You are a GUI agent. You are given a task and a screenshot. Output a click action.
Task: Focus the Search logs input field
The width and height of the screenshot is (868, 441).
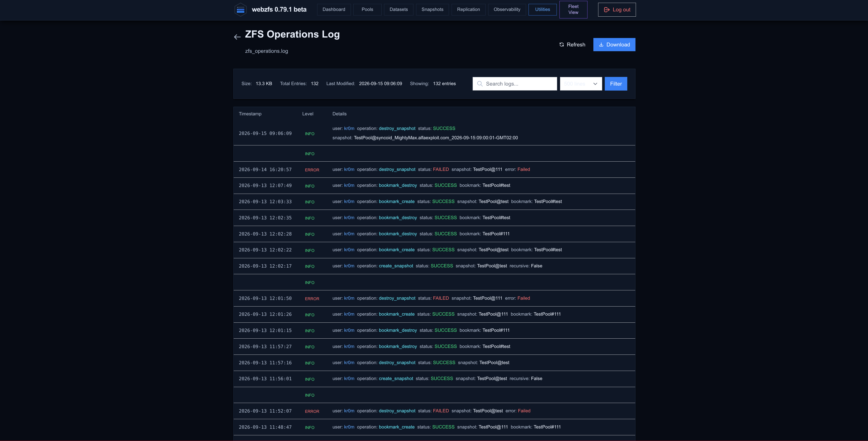[x=514, y=84]
